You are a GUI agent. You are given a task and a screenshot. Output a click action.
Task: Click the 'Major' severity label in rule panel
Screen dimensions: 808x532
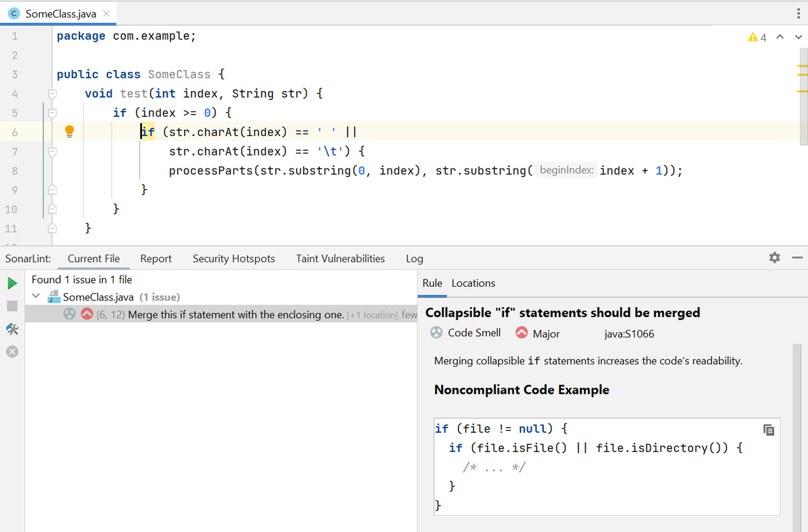546,333
